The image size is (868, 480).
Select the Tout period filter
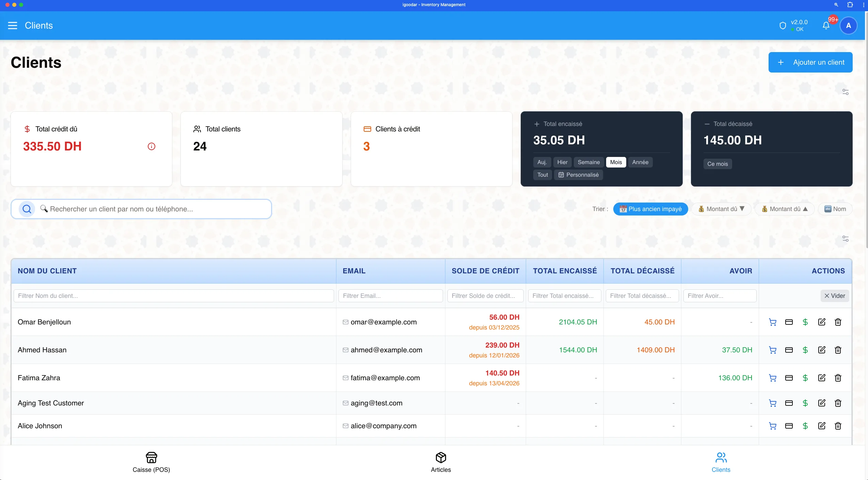point(542,175)
